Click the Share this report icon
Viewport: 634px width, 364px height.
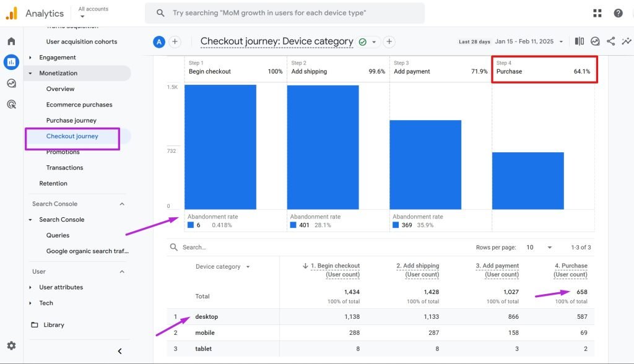pyautogui.click(x=610, y=41)
